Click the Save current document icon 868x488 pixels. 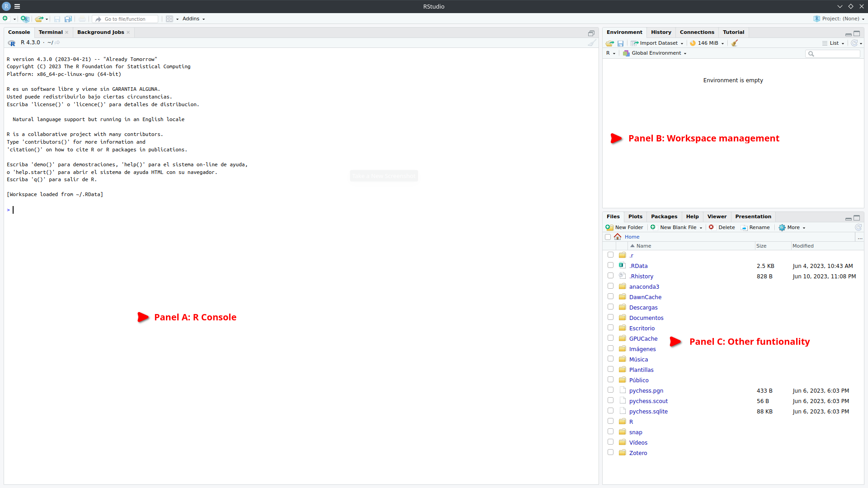point(57,19)
